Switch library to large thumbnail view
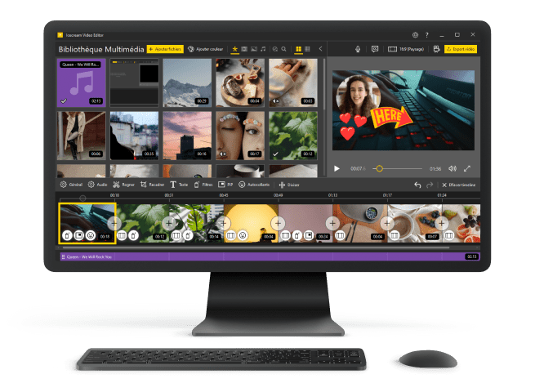The height and width of the screenshot is (392, 535). pos(299,49)
